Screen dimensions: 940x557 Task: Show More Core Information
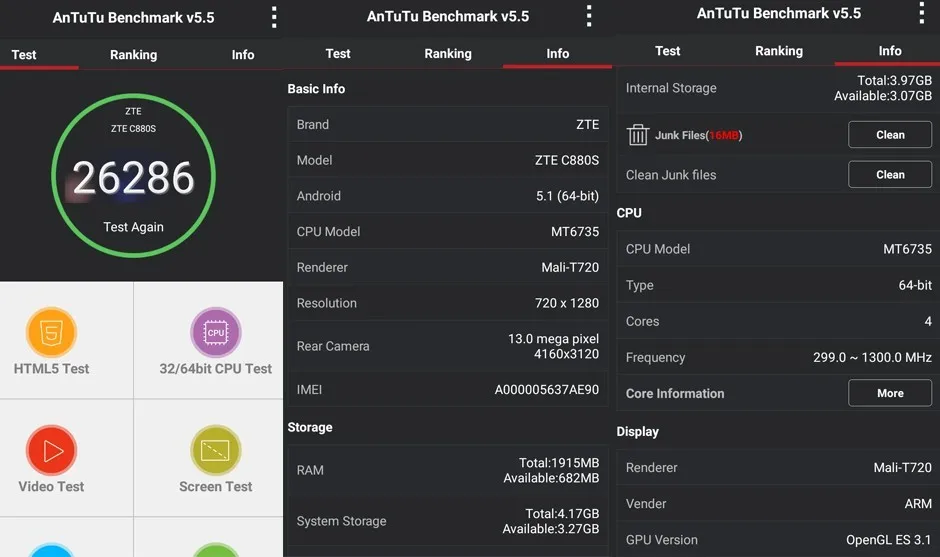[x=890, y=393]
